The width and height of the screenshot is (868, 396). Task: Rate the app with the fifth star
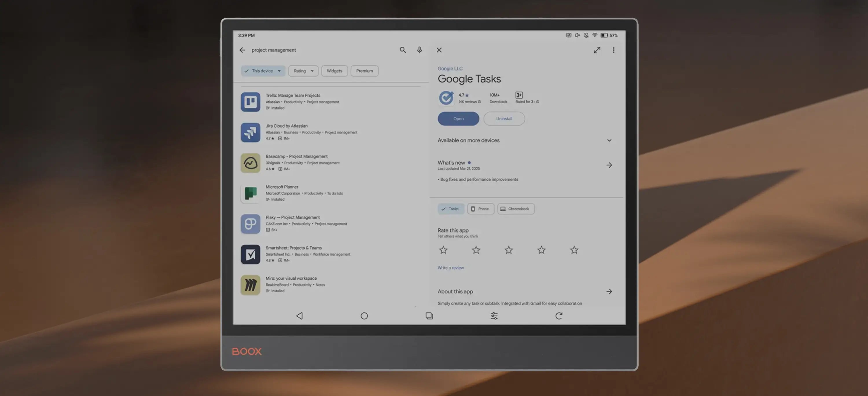click(x=574, y=250)
